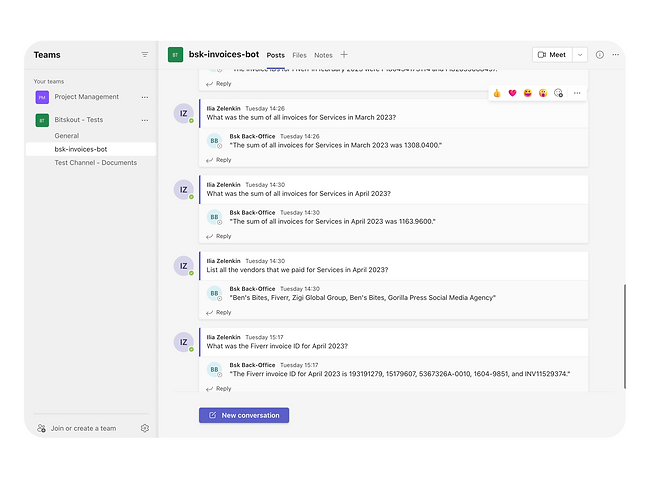Click the conversation vertical scrollbar

click(x=624, y=336)
